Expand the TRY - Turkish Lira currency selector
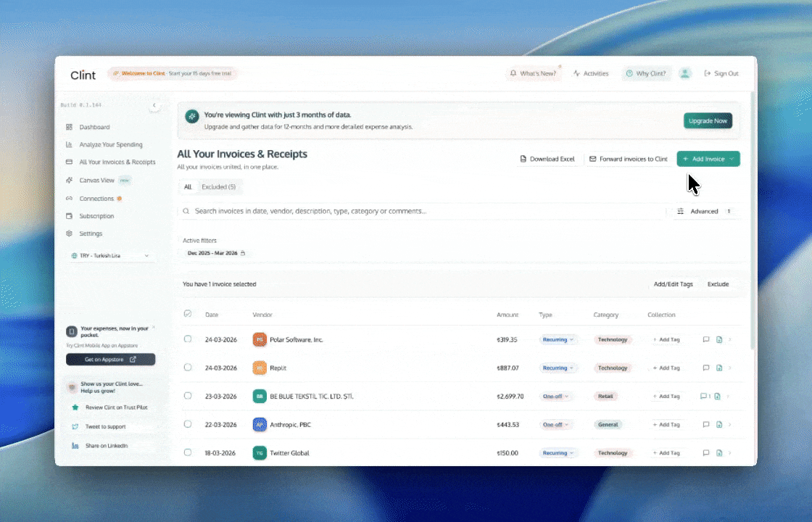 point(110,255)
